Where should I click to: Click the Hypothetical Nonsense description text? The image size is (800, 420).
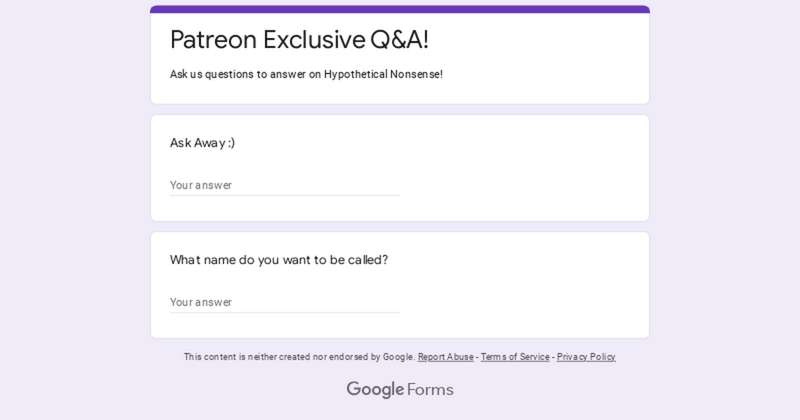(x=383, y=74)
